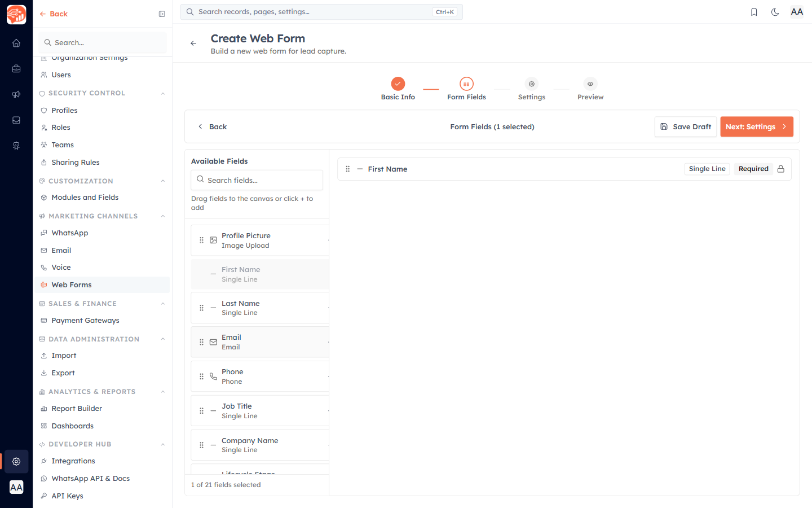Toggle dark mode moon icon

tap(775, 12)
